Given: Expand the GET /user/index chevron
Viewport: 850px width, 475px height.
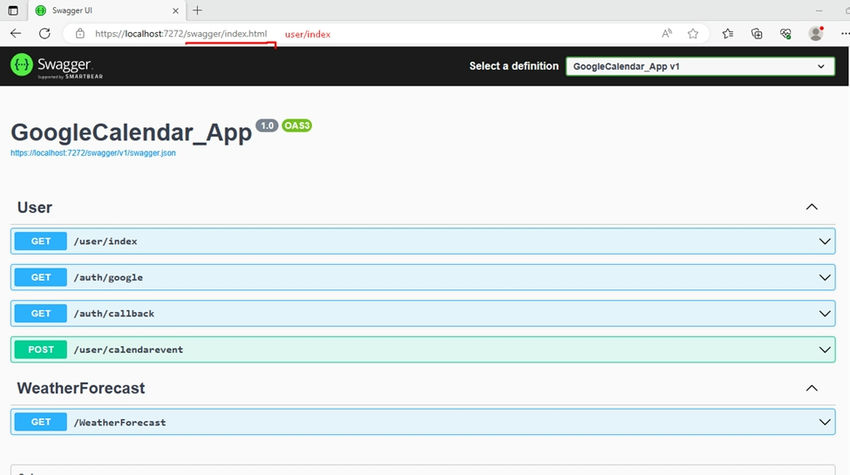Looking at the screenshot, I should pos(825,241).
